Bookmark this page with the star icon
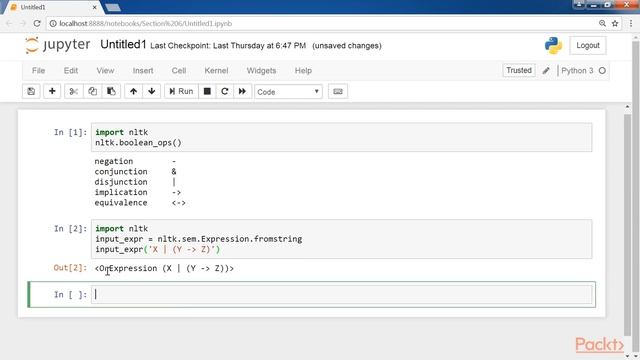The image size is (640, 360). (615, 24)
